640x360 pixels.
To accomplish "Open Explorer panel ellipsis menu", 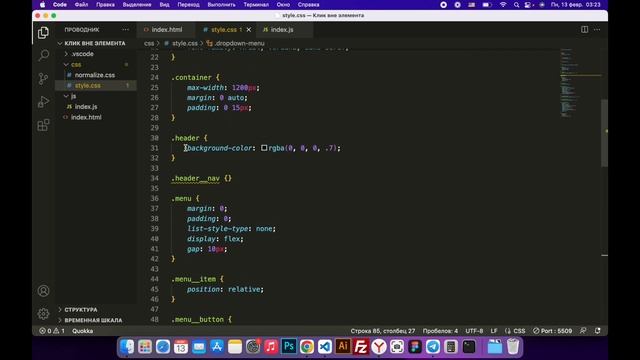I will 125,29.
